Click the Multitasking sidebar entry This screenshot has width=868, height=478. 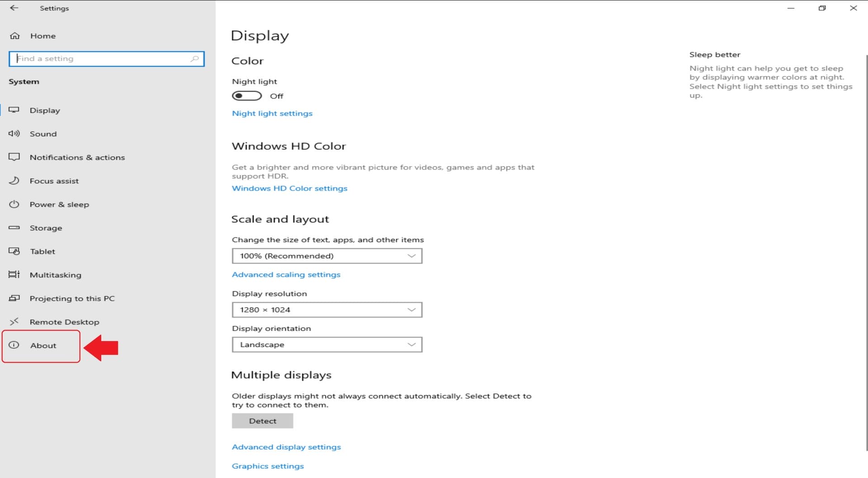[x=56, y=275]
